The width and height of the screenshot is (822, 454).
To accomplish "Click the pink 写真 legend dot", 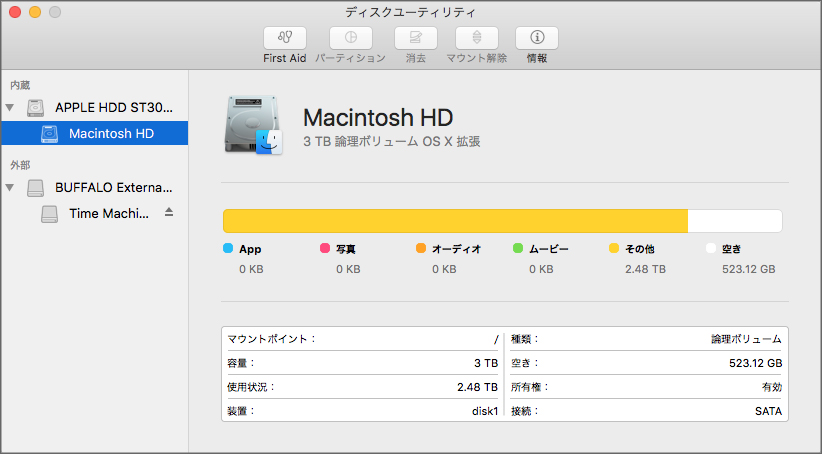I will (x=325, y=248).
